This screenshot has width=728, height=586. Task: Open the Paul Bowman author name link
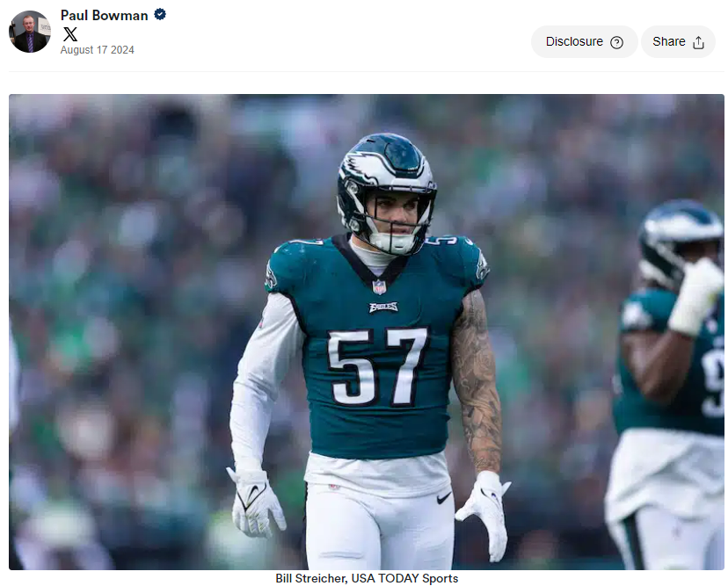[105, 15]
